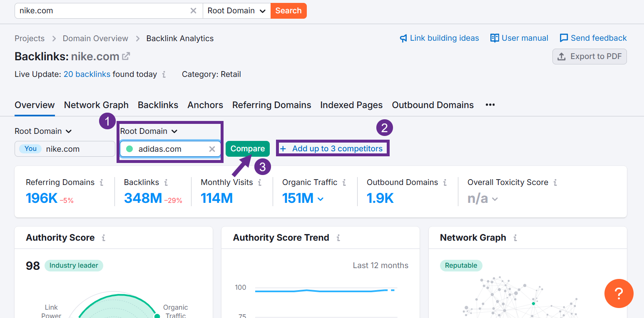Open the 348M backlinks value
Viewport: 644px width, 318px height.
pos(143,198)
